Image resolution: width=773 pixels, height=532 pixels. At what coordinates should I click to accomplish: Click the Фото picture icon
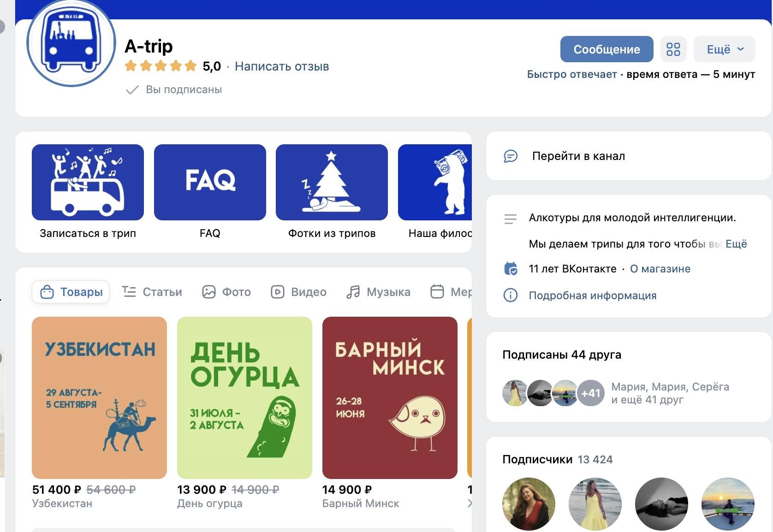pos(209,292)
